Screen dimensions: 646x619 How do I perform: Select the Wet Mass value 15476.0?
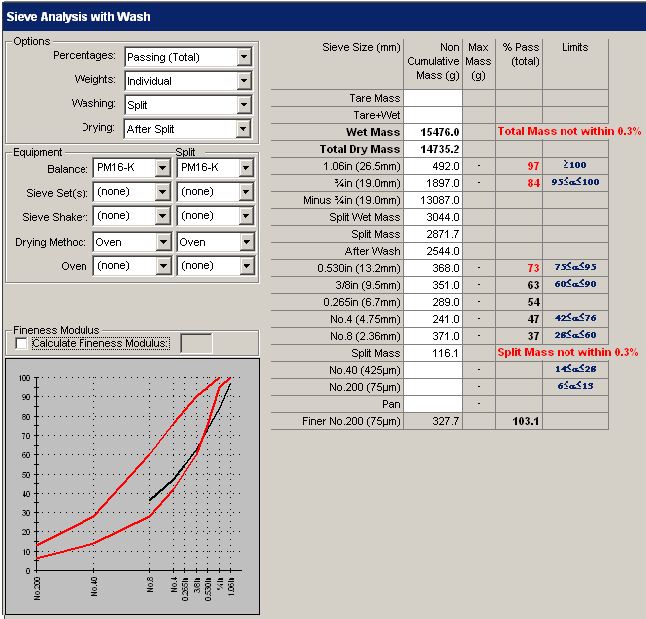tap(433, 132)
